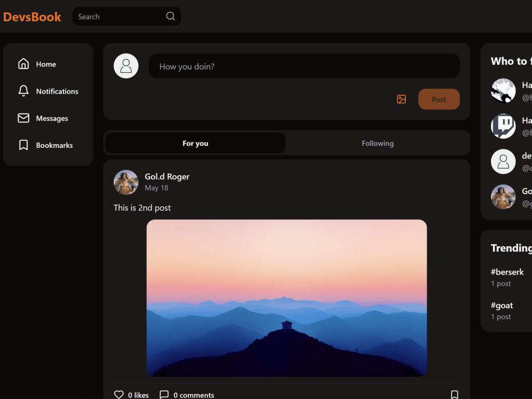
Task: Click the Search input field
Action: (127, 16)
